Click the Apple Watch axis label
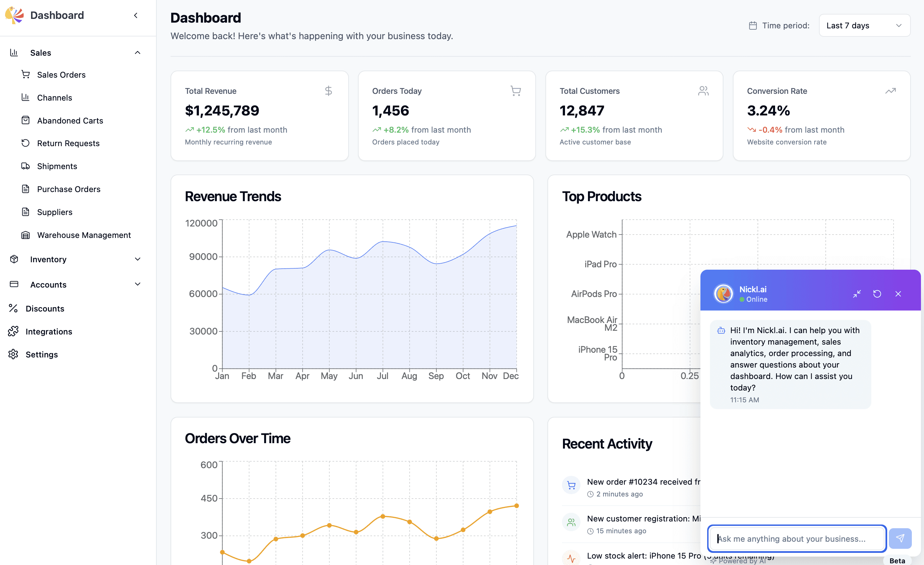Viewport: 924px width, 565px height. 591,234
